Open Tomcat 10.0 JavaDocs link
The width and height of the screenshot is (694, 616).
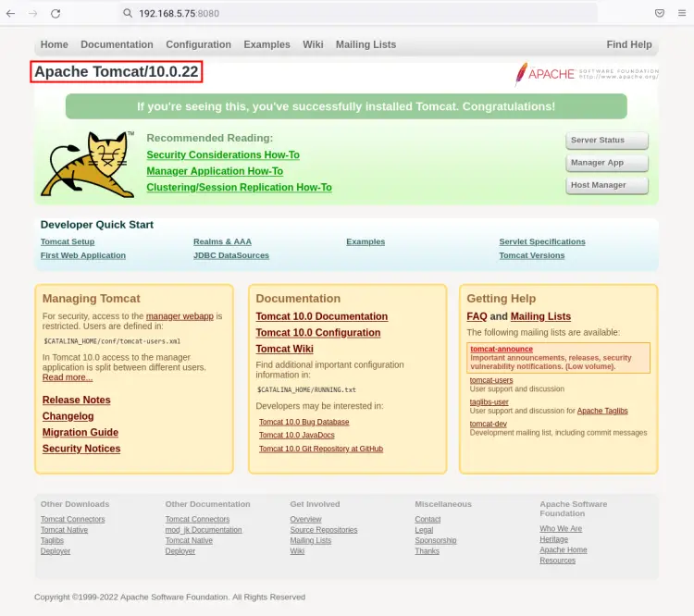pyautogui.click(x=296, y=436)
